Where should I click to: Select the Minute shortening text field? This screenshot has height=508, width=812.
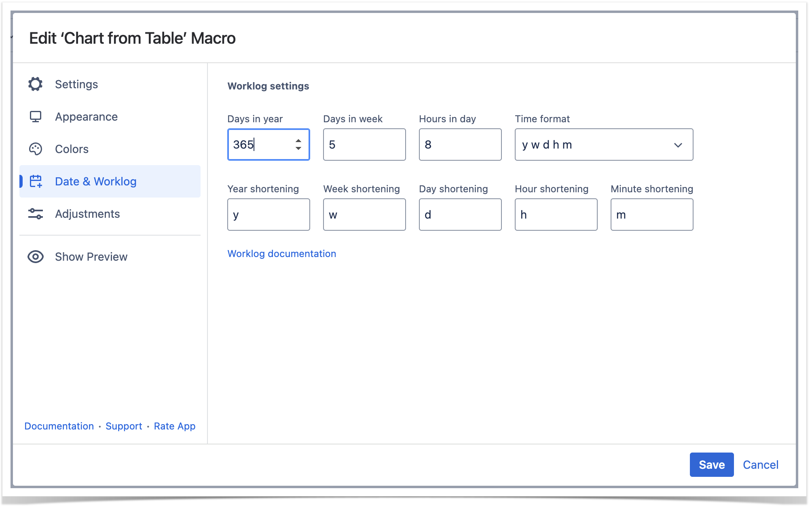pyautogui.click(x=651, y=215)
